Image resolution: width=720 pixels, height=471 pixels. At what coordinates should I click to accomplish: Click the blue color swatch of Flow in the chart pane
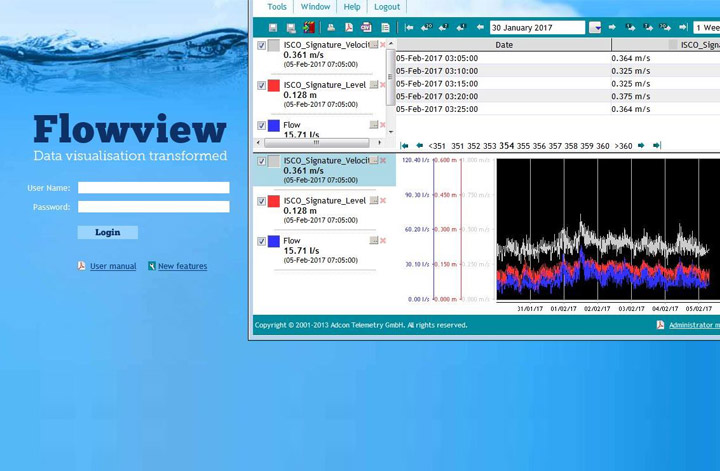(x=274, y=241)
